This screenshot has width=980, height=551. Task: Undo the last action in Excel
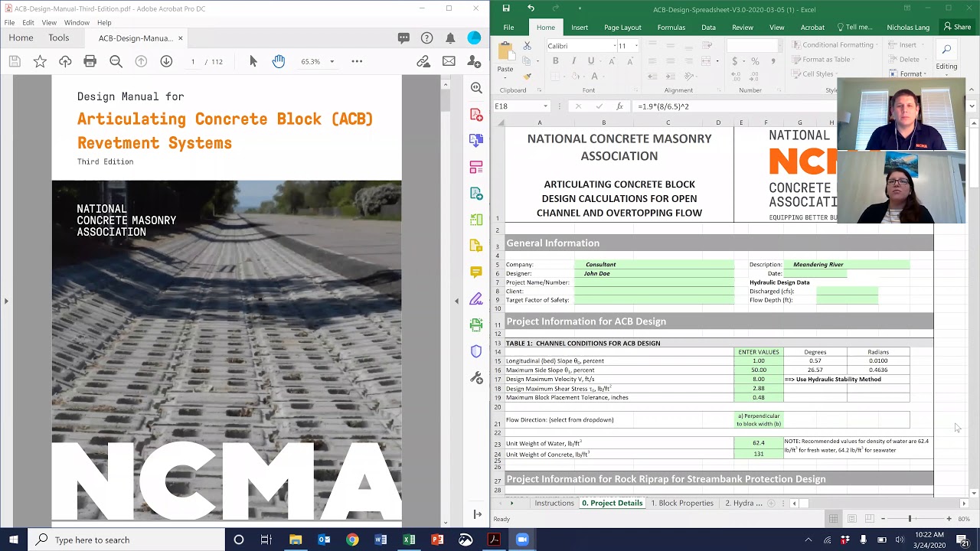coord(531,8)
